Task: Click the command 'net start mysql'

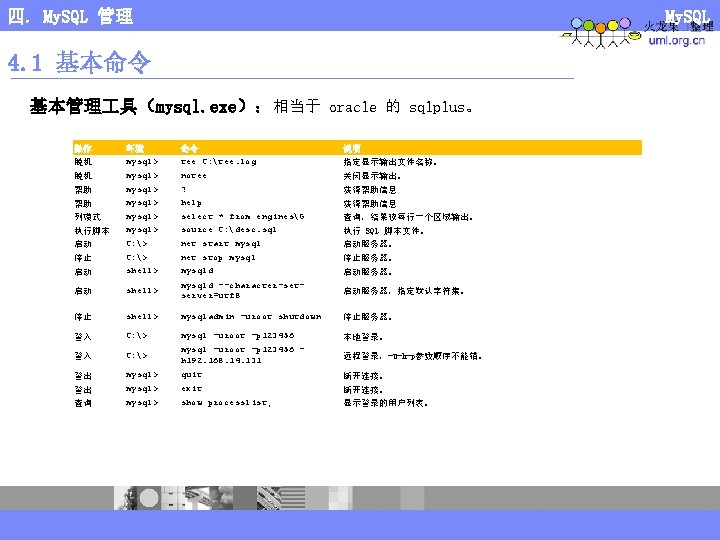Action: (x=220, y=243)
